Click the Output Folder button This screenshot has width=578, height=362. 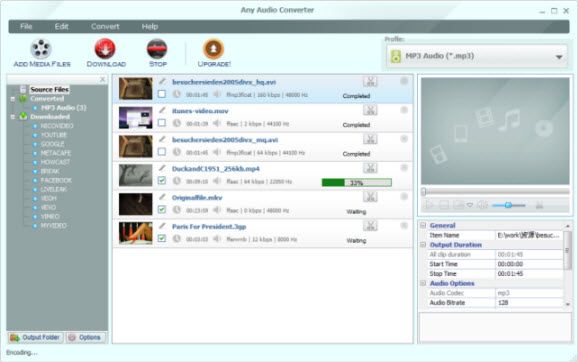36,337
